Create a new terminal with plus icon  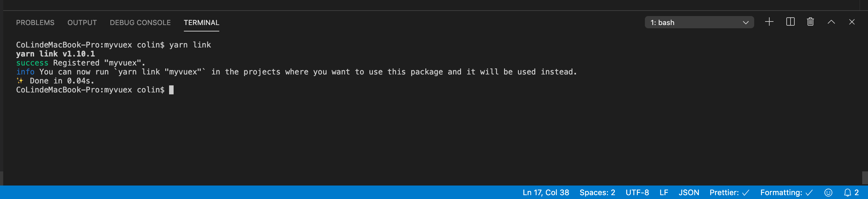coord(769,22)
